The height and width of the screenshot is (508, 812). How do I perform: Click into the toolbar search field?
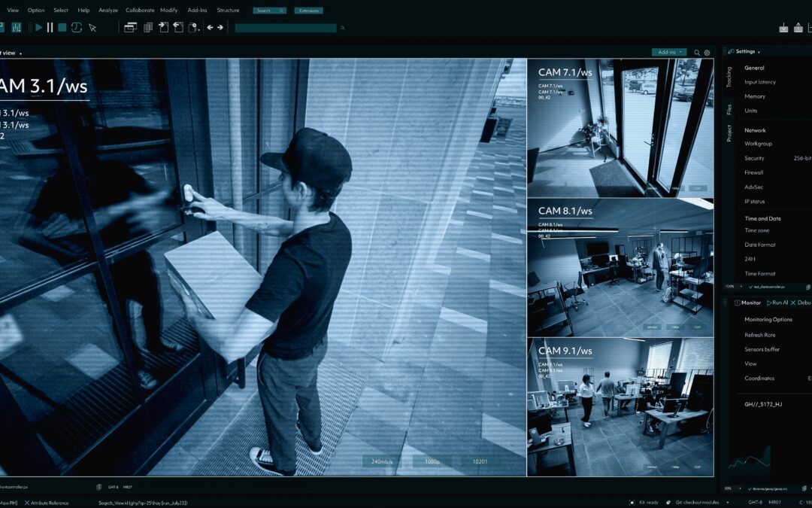point(286,28)
